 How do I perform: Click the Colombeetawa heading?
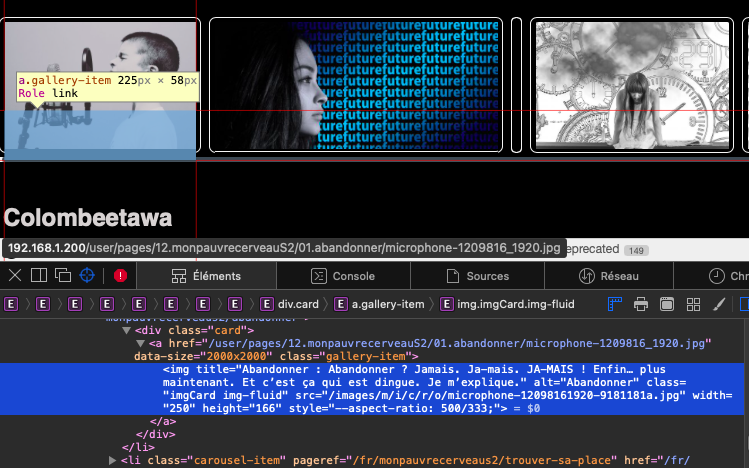pyautogui.click(x=88, y=218)
